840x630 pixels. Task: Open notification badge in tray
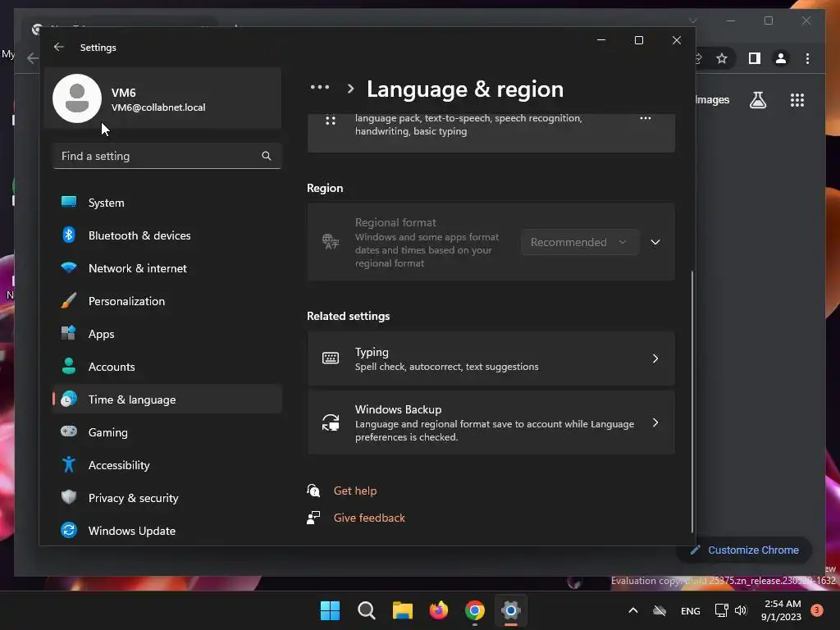point(817,610)
